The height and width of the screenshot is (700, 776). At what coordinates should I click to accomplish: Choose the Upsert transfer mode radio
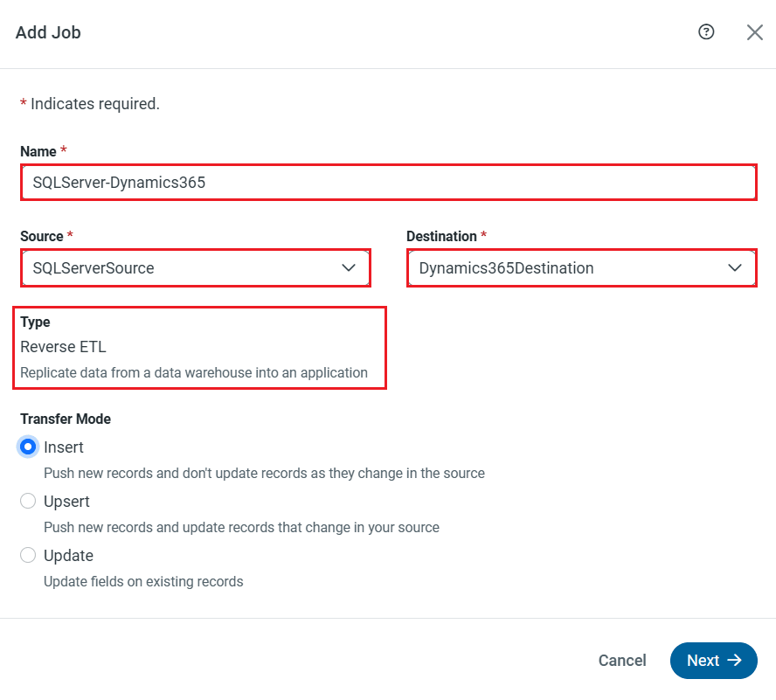[x=28, y=502]
